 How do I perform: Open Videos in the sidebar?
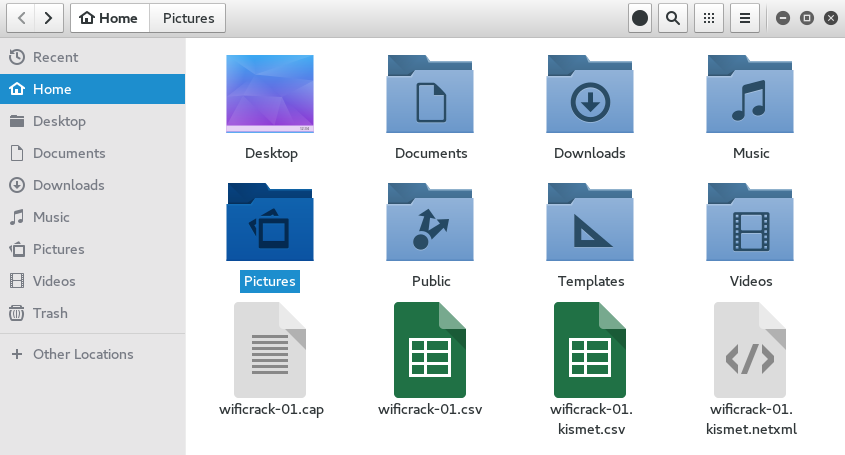pos(93,281)
